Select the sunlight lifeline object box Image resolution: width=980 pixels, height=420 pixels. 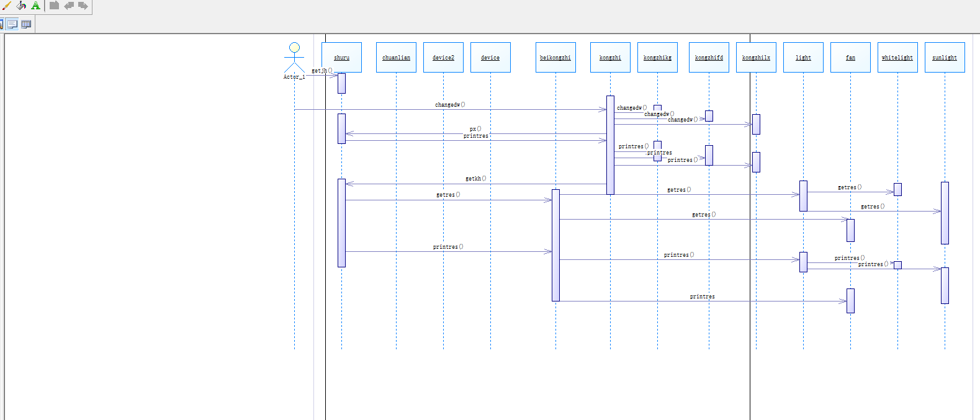945,57
